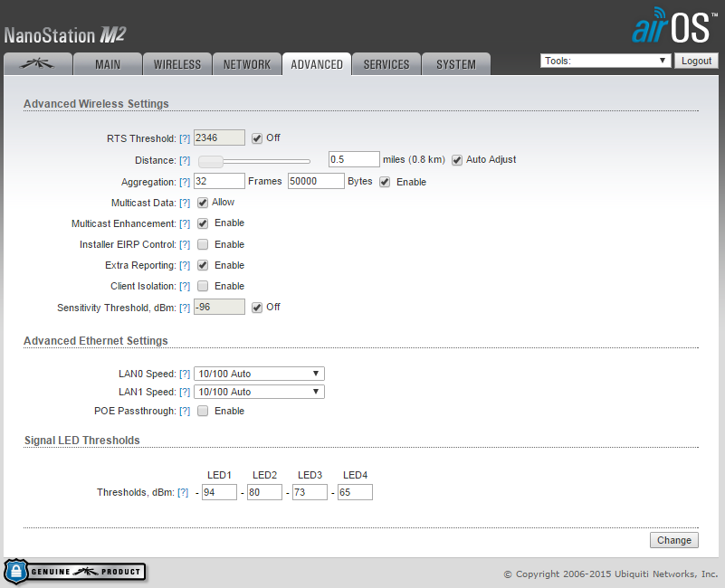Open LAN1 Speed dropdown
The image size is (725, 588).
(x=259, y=392)
